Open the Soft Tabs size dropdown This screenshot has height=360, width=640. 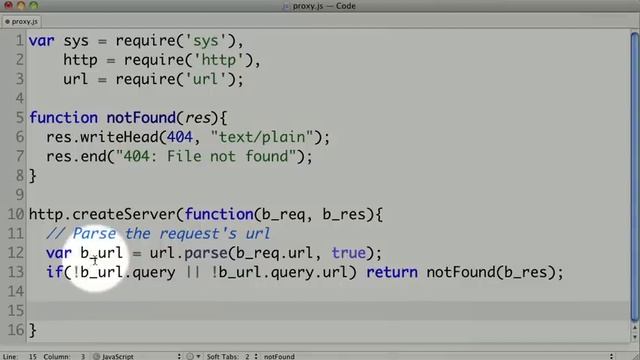pyautogui.click(x=232, y=356)
